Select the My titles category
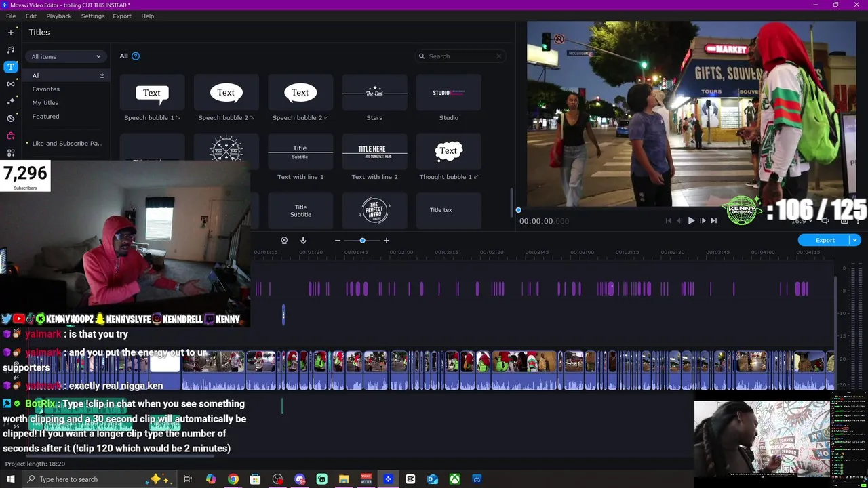 pyautogui.click(x=45, y=102)
